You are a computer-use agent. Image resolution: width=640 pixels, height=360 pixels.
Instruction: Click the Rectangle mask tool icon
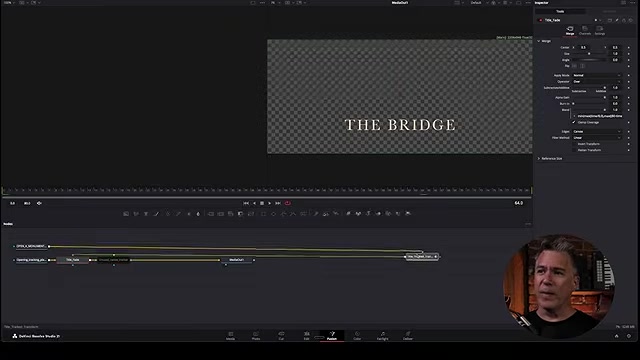click(x=263, y=213)
